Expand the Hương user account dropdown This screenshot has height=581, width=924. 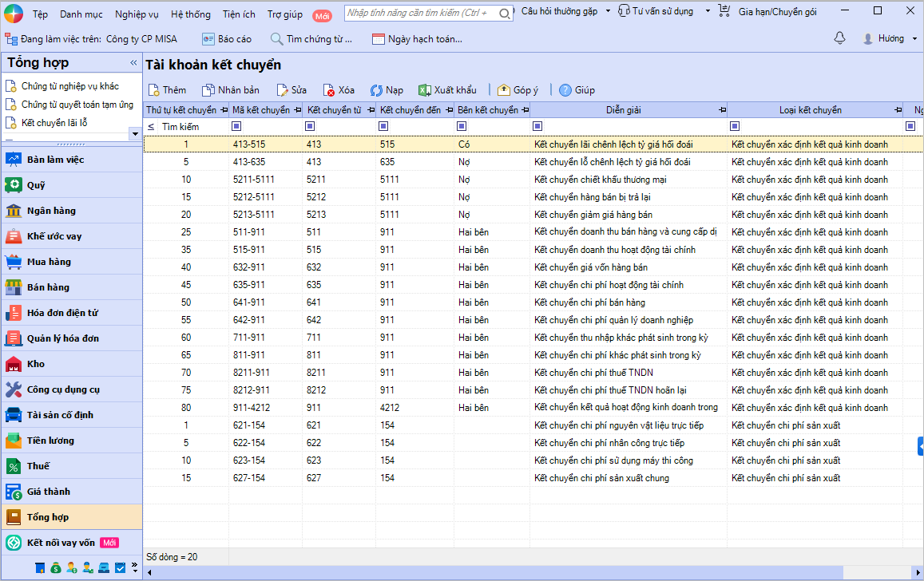tap(914, 38)
